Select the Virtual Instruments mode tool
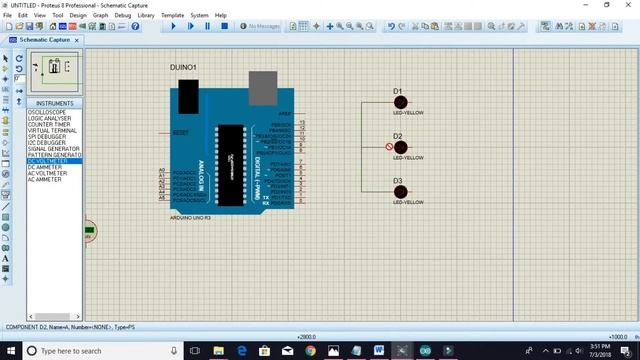Image resolution: width=640 pixels, height=360 pixels. pos(5,195)
